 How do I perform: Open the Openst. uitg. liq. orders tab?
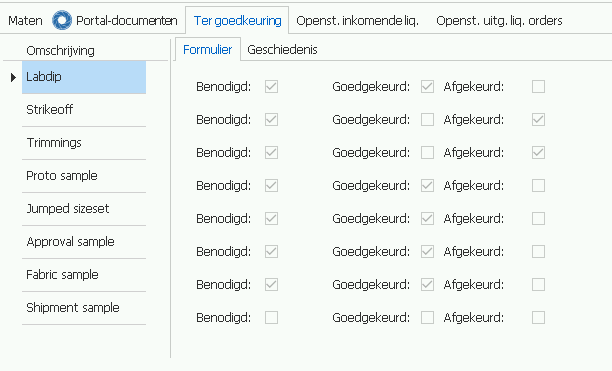click(499, 20)
